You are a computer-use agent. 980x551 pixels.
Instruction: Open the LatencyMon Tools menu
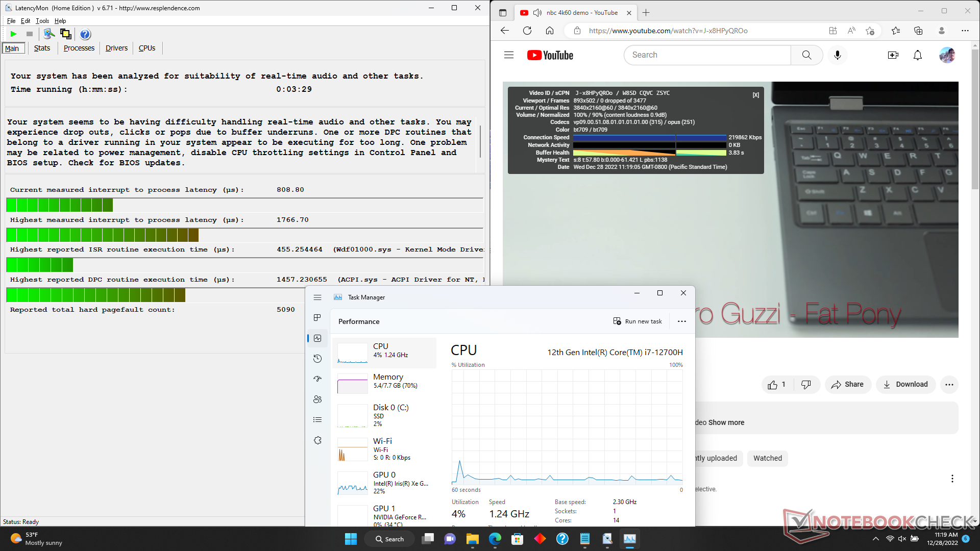[42, 21]
